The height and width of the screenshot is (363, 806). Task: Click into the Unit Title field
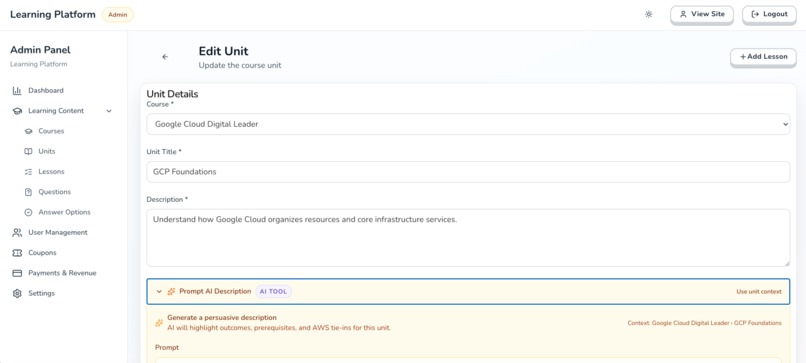[468, 172]
